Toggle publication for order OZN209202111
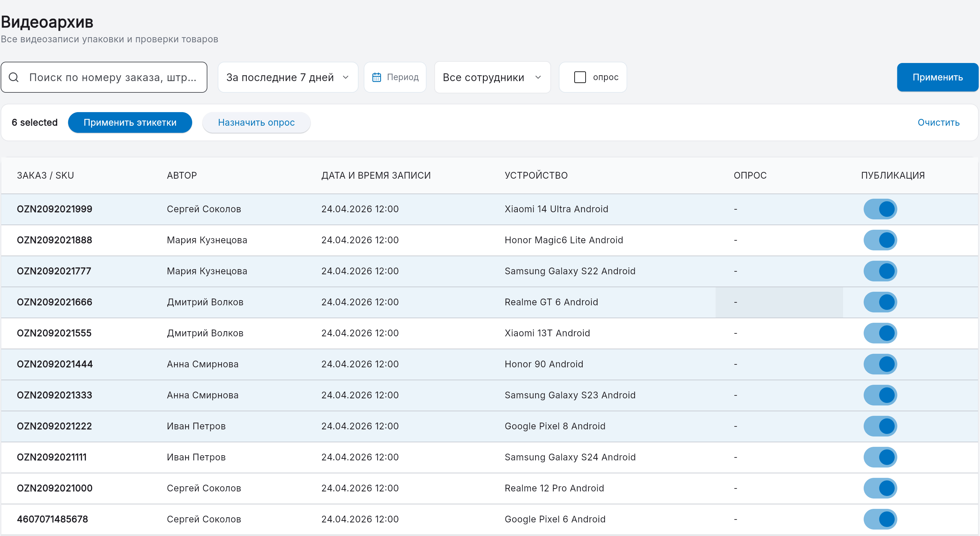The height and width of the screenshot is (536, 980). pos(880,457)
